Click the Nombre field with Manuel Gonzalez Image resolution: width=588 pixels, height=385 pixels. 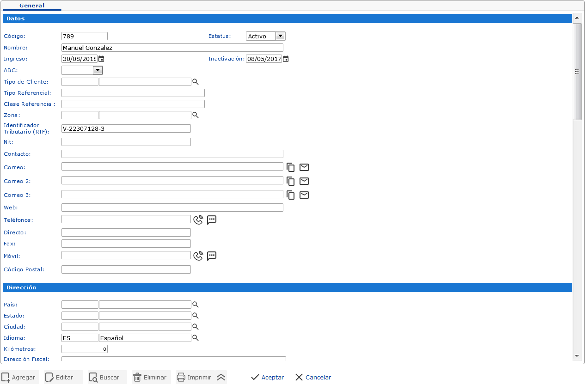(172, 48)
